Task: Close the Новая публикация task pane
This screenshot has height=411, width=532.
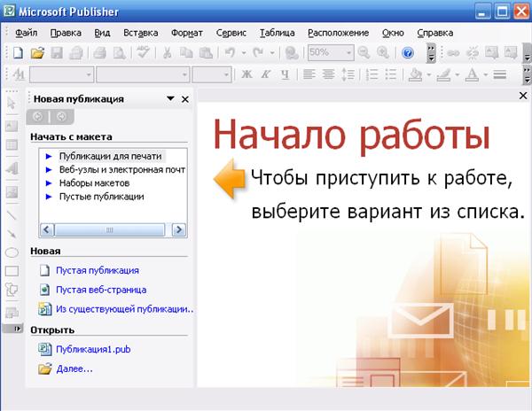Action: pos(185,99)
